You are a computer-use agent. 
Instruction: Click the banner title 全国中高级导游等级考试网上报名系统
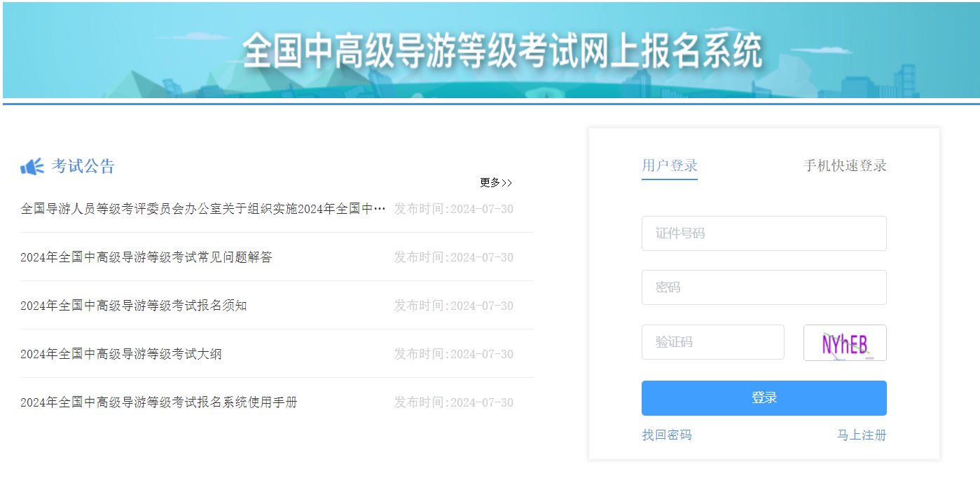[502, 51]
